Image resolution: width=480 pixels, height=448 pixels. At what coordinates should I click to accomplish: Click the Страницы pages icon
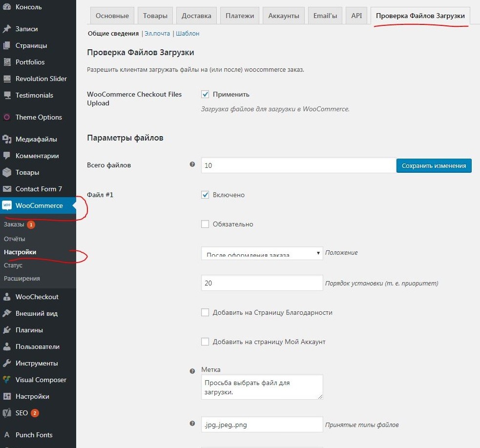coord(7,45)
